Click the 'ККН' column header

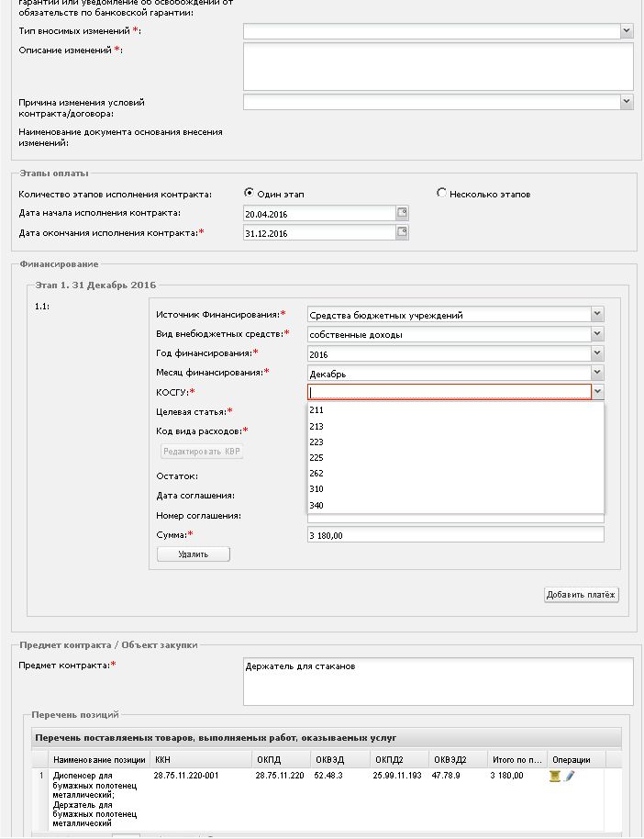(x=201, y=759)
